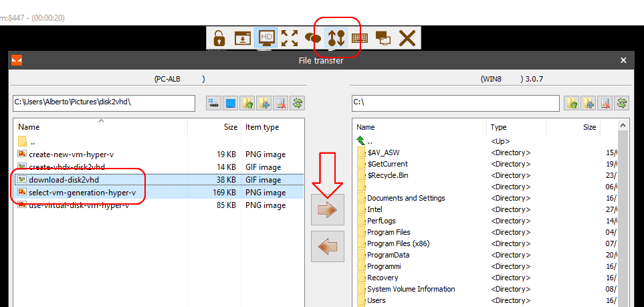Screen dimensions: 644x307
Task: Delete selected item in the remote pane
Action: pos(605,103)
